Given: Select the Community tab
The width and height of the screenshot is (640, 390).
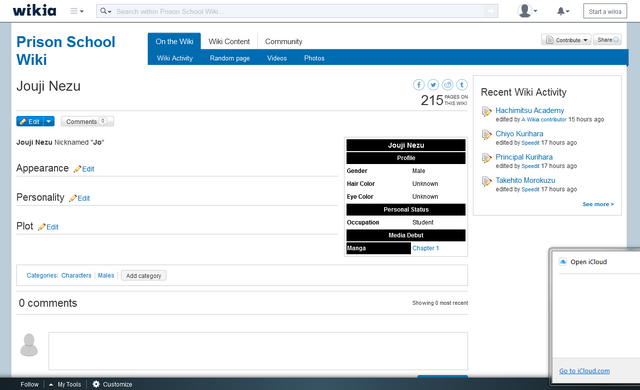Looking at the screenshot, I should [284, 41].
